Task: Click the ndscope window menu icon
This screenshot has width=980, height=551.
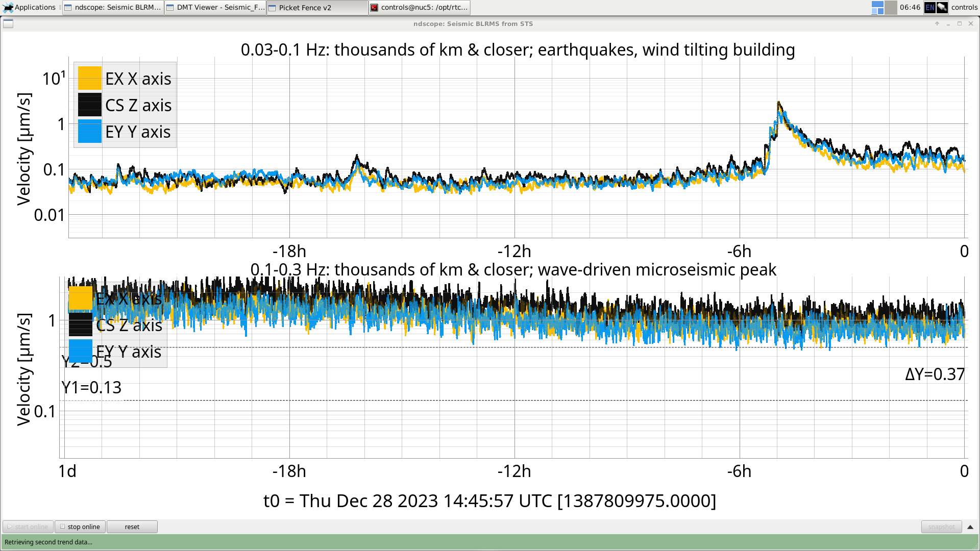Action: (8, 23)
